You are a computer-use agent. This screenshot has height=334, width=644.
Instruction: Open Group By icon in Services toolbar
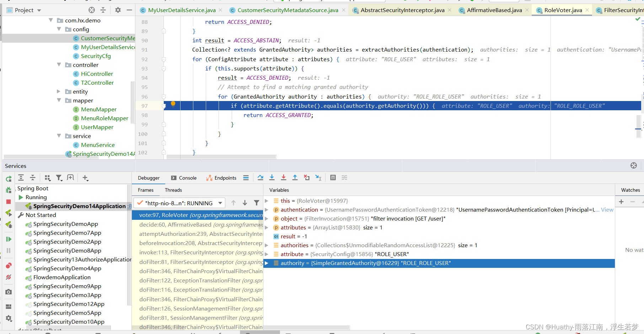click(47, 177)
